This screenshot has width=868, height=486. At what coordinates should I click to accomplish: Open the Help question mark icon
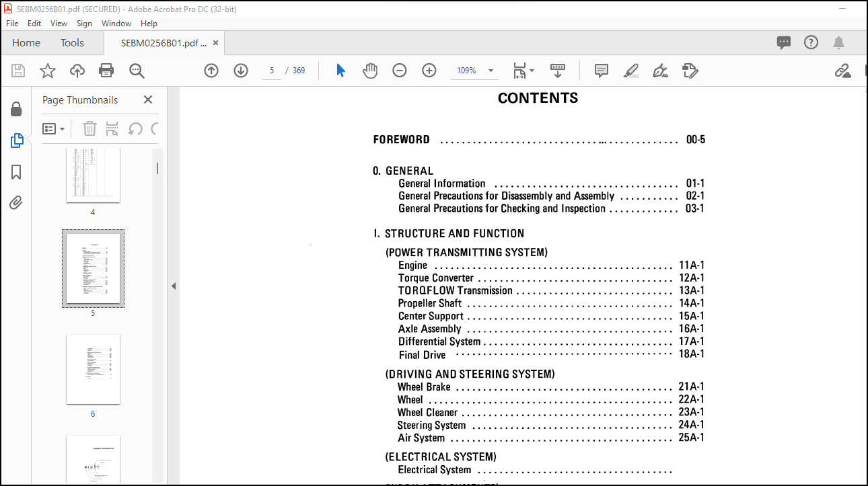(x=811, y=42)
